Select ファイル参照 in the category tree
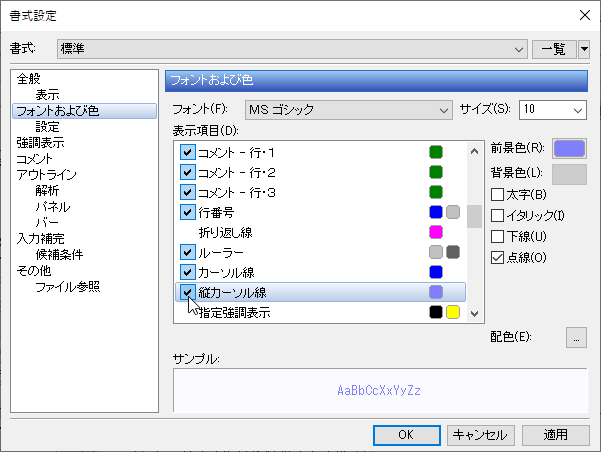 [x=68, y=287]
